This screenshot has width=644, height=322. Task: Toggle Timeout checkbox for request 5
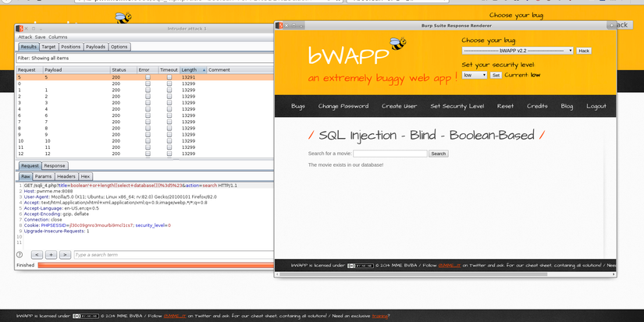(169, 77)
